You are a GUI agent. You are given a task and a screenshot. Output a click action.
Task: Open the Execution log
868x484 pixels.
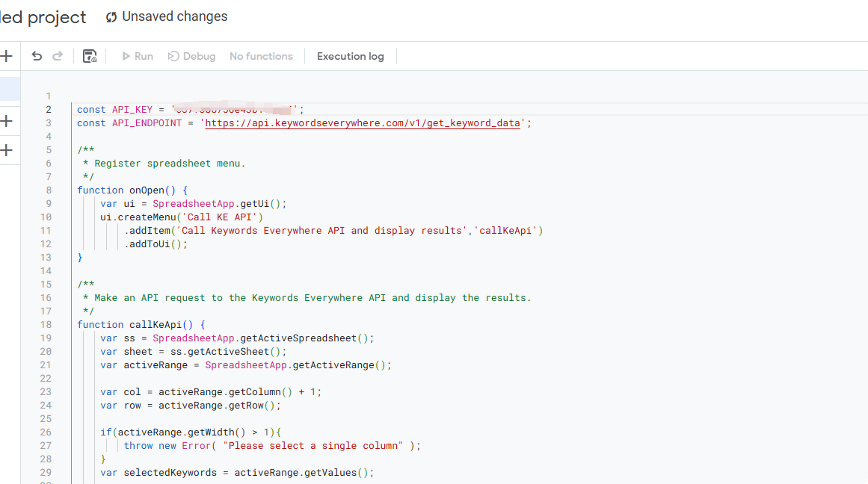(351, 56)
